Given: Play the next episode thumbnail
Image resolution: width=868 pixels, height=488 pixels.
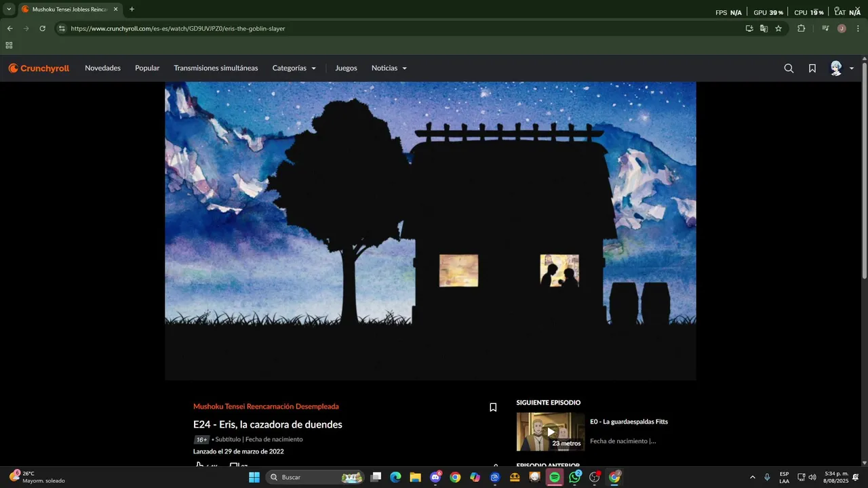Looking at the screenshot, I should pyautogui.click(x=550, y=432).
